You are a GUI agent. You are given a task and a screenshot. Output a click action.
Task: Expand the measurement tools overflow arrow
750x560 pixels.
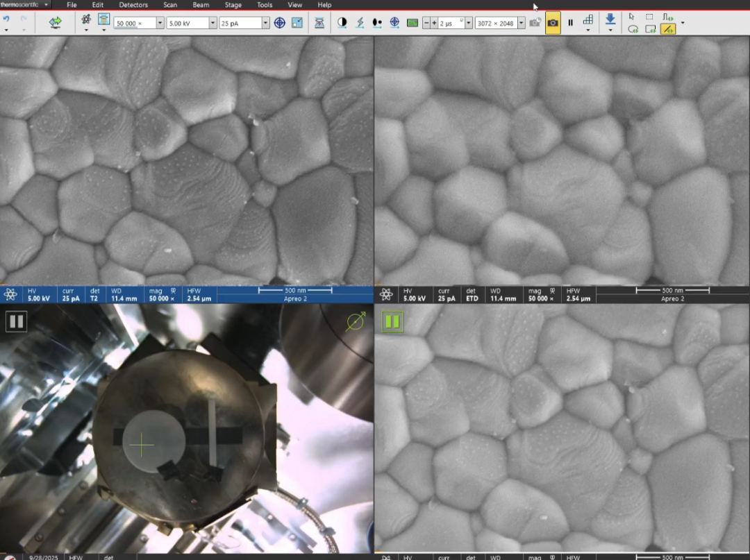click(x=683, y=22)
